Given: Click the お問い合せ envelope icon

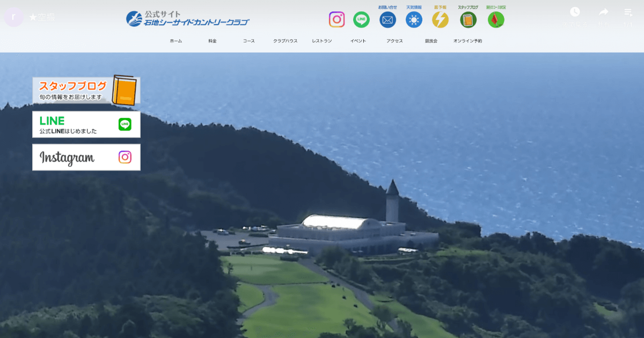Looking at the screenshot, I should [x=387, y=19].
